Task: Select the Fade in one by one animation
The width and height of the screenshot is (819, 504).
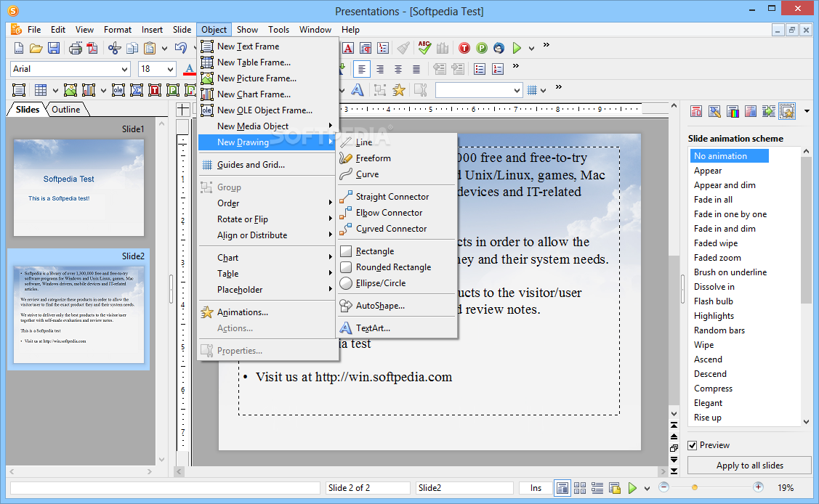Action: 730,214
